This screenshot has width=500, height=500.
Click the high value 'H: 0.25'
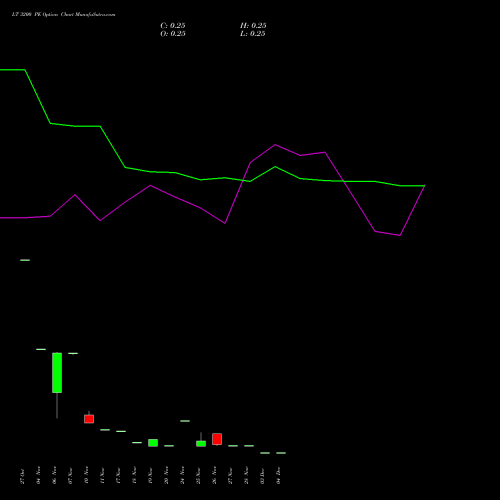[x=253, y=26]
